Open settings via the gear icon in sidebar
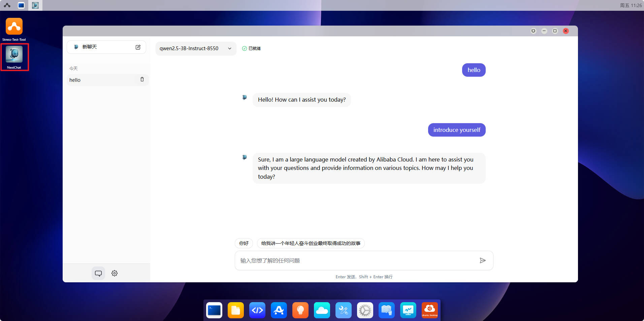 [x=114, y=273]
